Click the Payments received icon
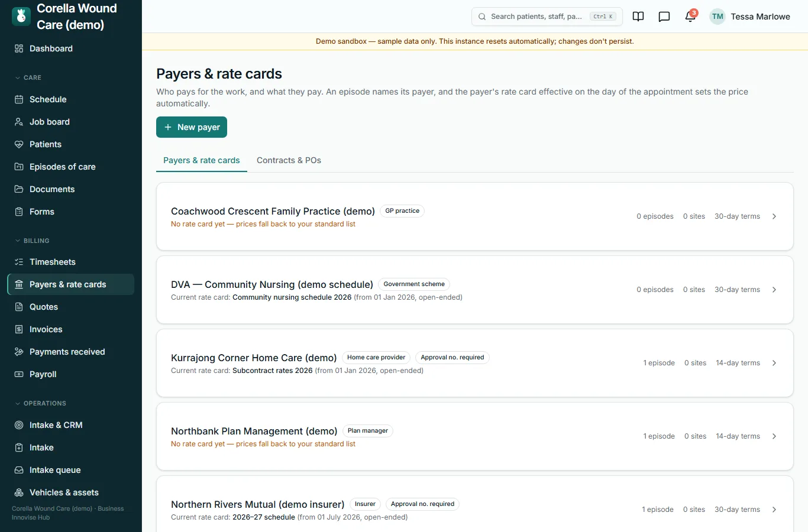This screenshot has height=532, width=808. (x=19, y=352)
